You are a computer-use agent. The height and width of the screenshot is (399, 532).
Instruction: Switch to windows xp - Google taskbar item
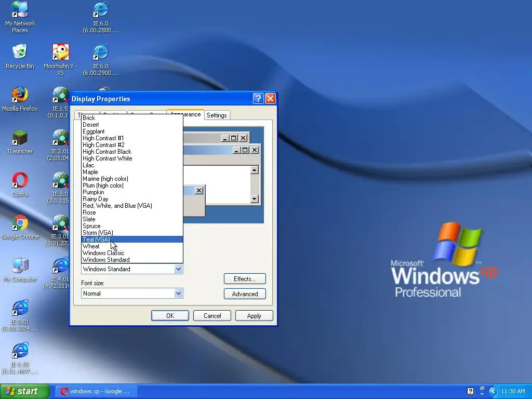(96, 391)
